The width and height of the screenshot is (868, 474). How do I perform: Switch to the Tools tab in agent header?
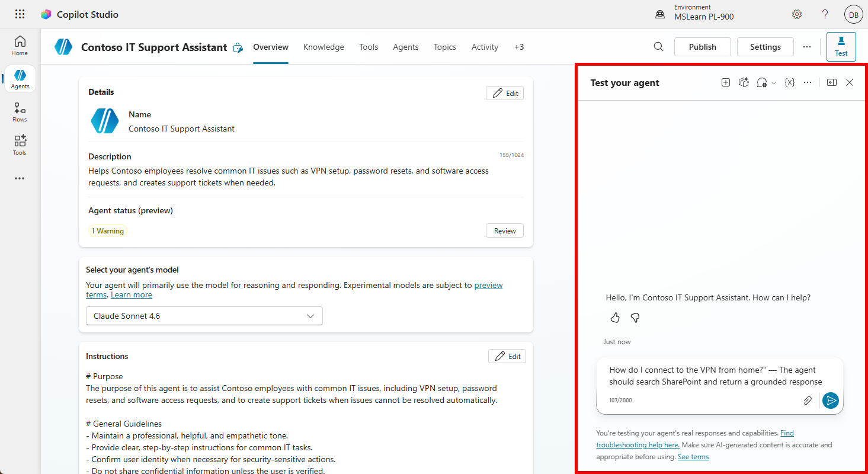click(369, 47)
